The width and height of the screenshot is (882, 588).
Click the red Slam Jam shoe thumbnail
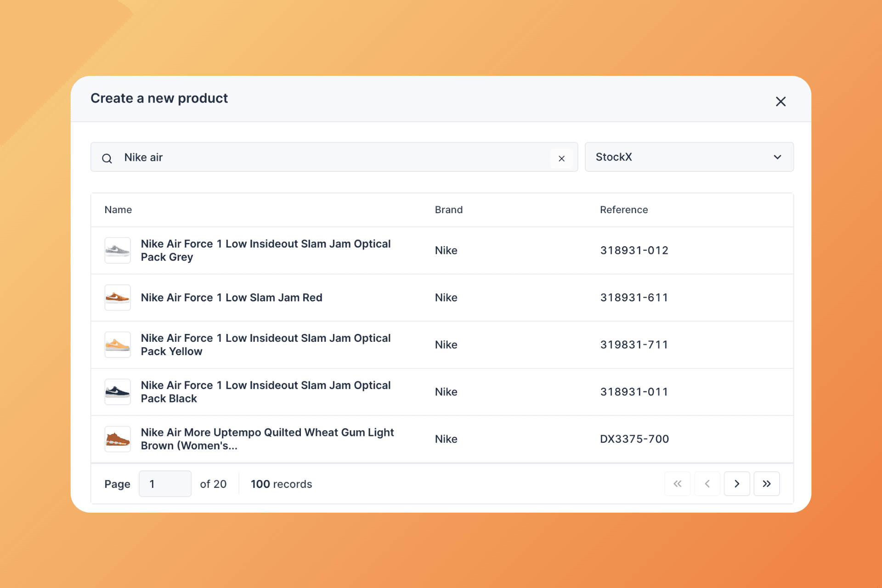[x=118, y=298]
